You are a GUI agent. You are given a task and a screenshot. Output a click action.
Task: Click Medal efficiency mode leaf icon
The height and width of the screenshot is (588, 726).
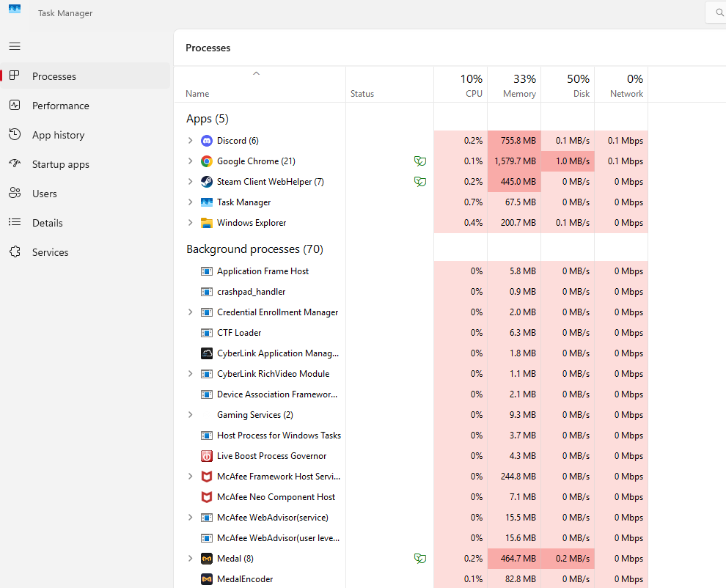coord(420,559)
